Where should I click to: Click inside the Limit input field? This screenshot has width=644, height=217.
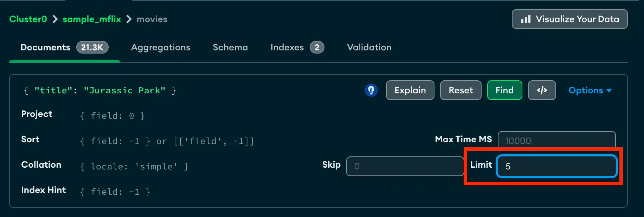(556, 166)
